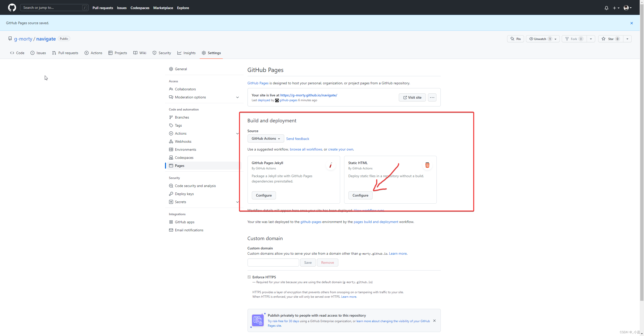Open the Star lists dropdown arrow
Image resolution: width=644 pixels, height=336 pixels.
pos(627,39)
